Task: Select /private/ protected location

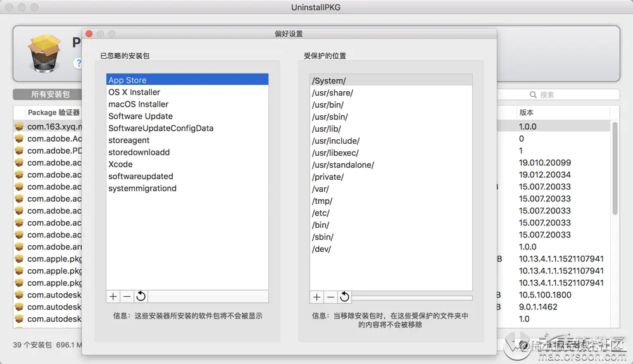Action: coord(391,177)
